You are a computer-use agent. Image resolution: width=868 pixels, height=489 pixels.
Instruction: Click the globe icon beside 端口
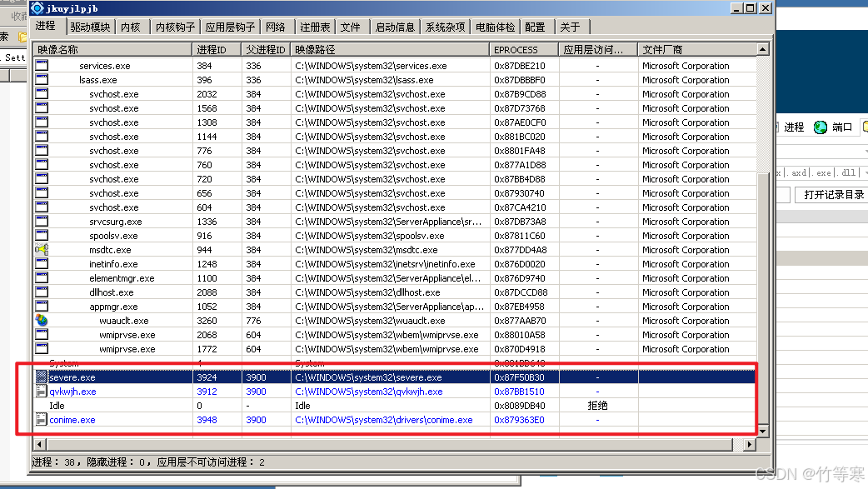click(821, 127)
